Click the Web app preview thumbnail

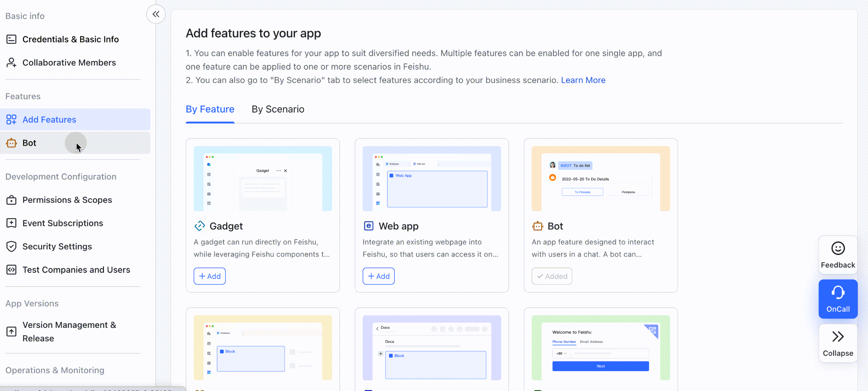coord(432,178)
